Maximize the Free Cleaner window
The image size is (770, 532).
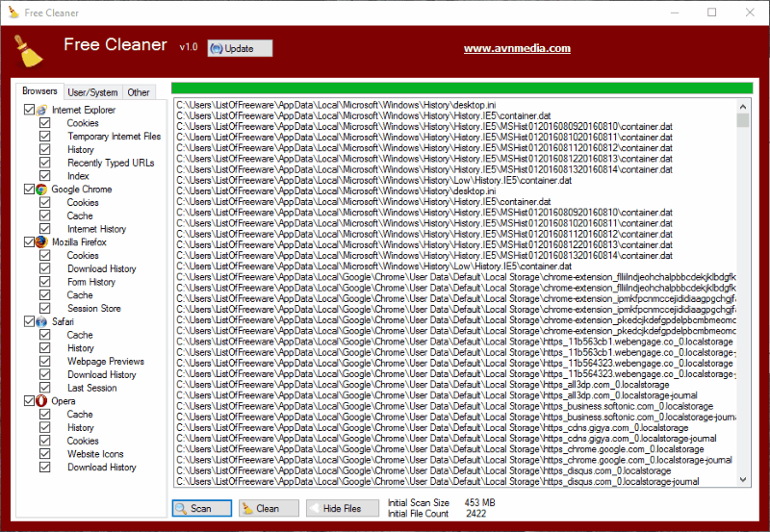[x=712, y=13]
